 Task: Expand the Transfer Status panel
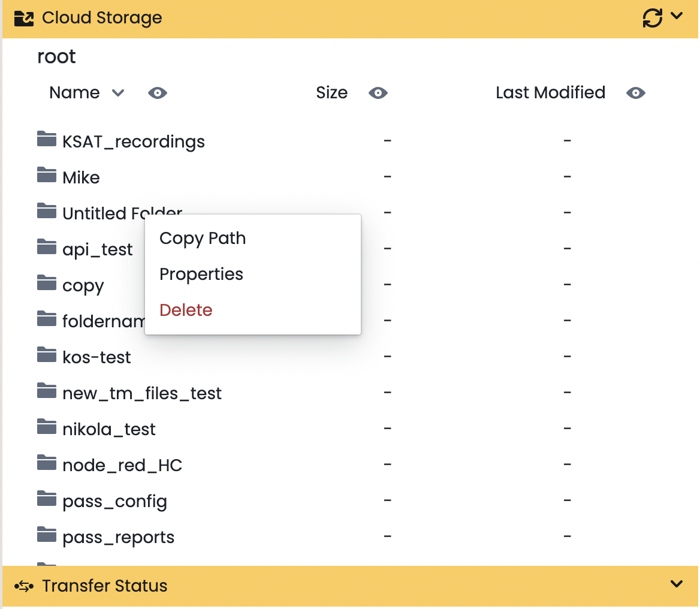pyautogui.click(x=677, y=584)
